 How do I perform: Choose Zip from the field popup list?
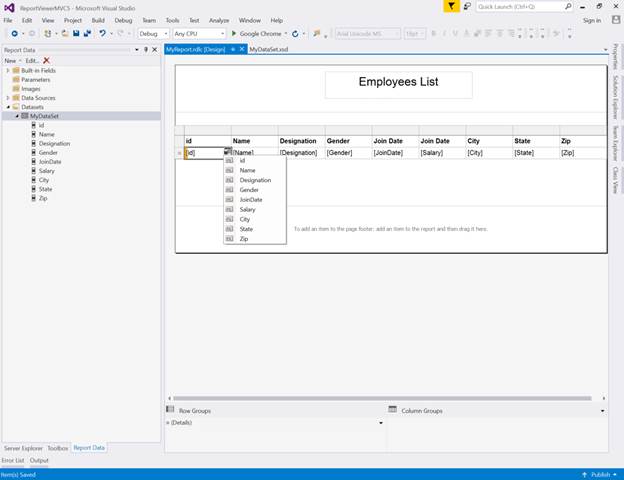click(255, 239)
